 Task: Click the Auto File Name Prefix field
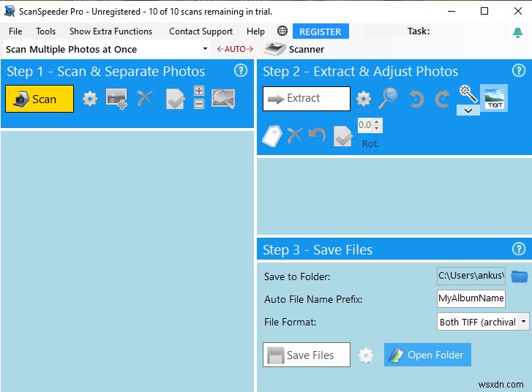471,298
